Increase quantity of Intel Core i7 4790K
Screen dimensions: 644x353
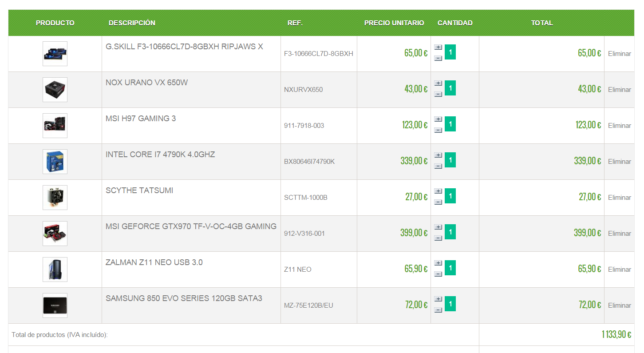click(438, 155)
